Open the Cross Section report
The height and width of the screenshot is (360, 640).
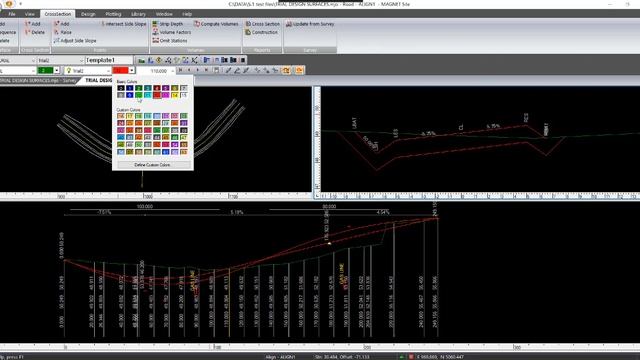pyautogui.click(x=263, y=24)
